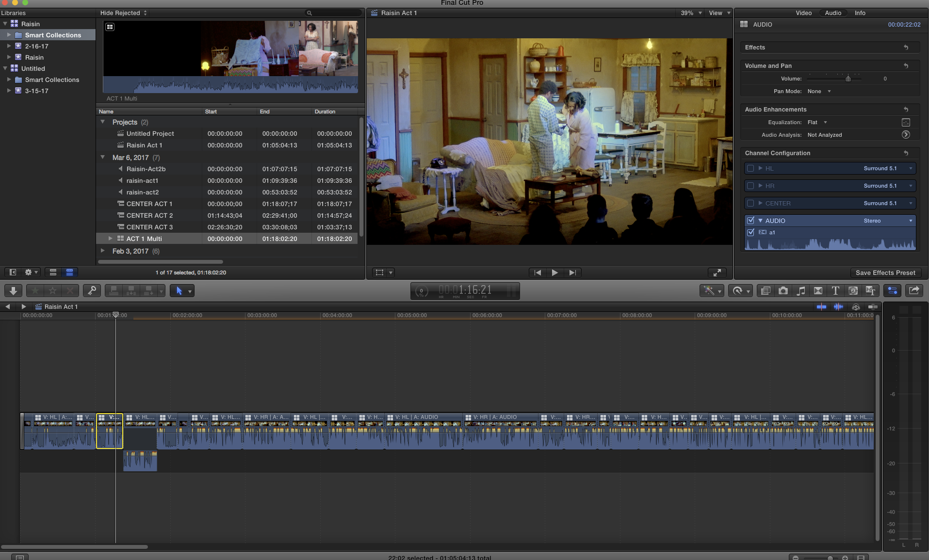This screenshot has height=560, width=929.
Task: Select the 2-16-17 event in Libraries
Action: (36, 46)
